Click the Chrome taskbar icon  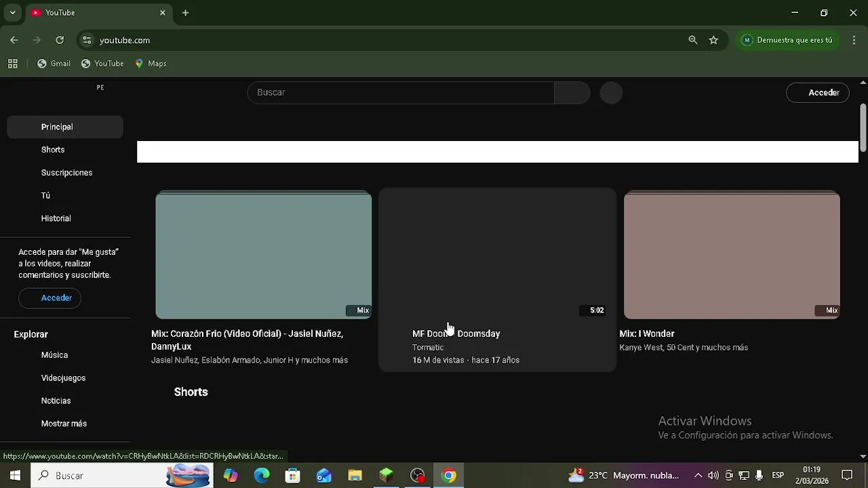[x=449, y=476]
